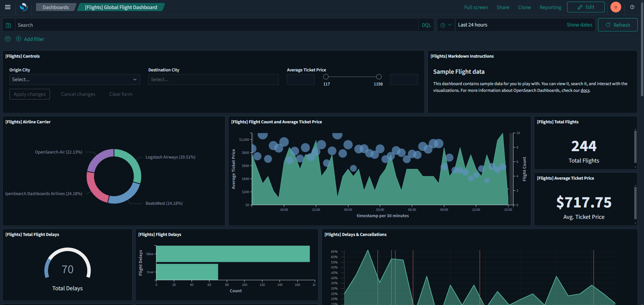Image resolution: width=644 pixels, height=305 pixels.
Task: Click the 'Sample Flight data' heading
Action: coord(459,72)
